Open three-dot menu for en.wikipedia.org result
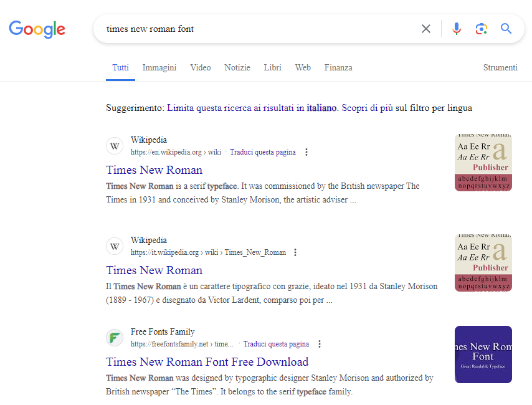Screen dimensions: 532x405 pos(306,152)
